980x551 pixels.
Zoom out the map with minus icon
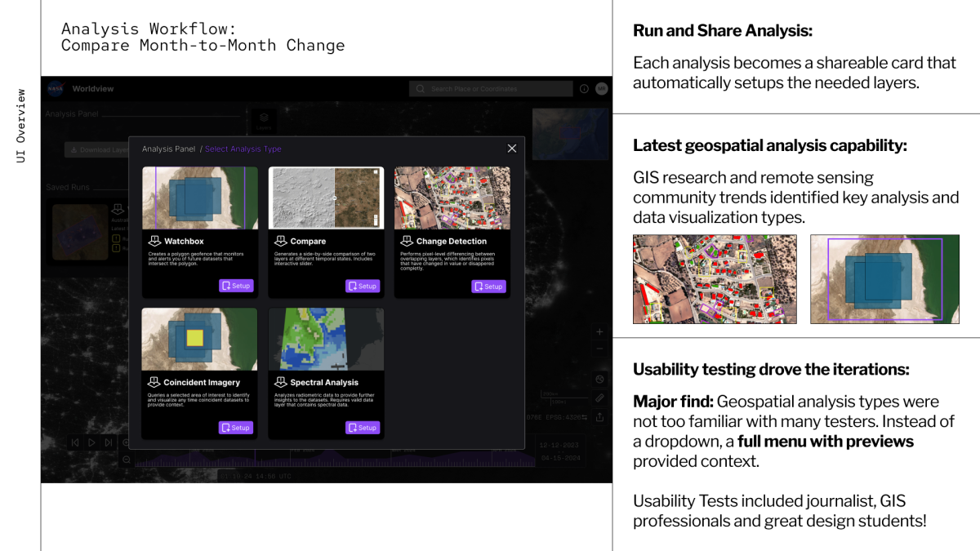tap(599, 349)
